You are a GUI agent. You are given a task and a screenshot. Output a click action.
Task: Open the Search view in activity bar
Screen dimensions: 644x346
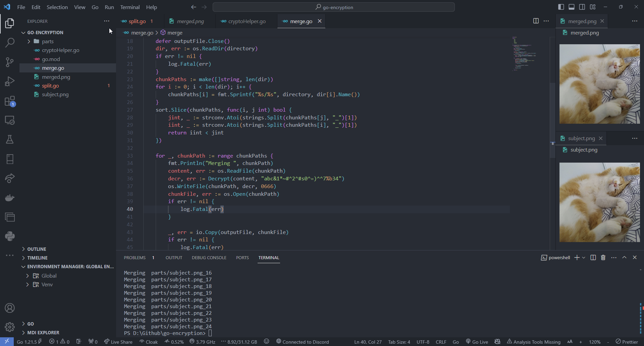point(10,43)
